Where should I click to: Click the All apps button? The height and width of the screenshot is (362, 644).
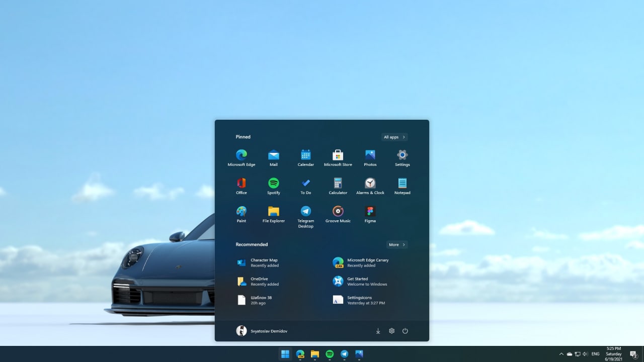[x=394, y=137]
